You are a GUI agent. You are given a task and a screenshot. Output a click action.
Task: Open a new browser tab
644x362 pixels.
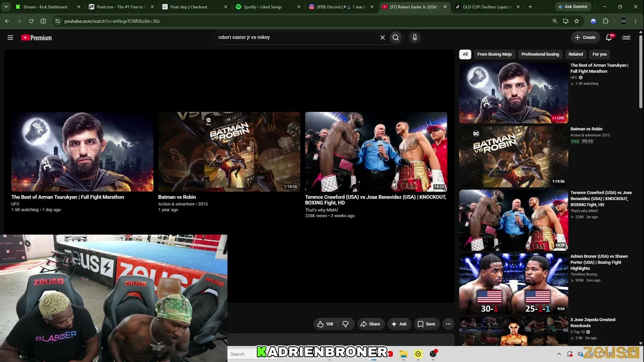tap(530, 7)
